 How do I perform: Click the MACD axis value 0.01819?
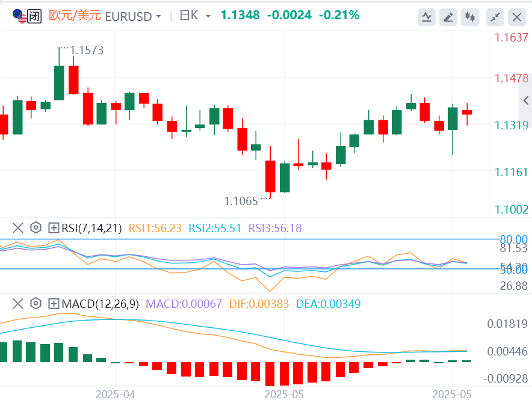click(507, 324)
